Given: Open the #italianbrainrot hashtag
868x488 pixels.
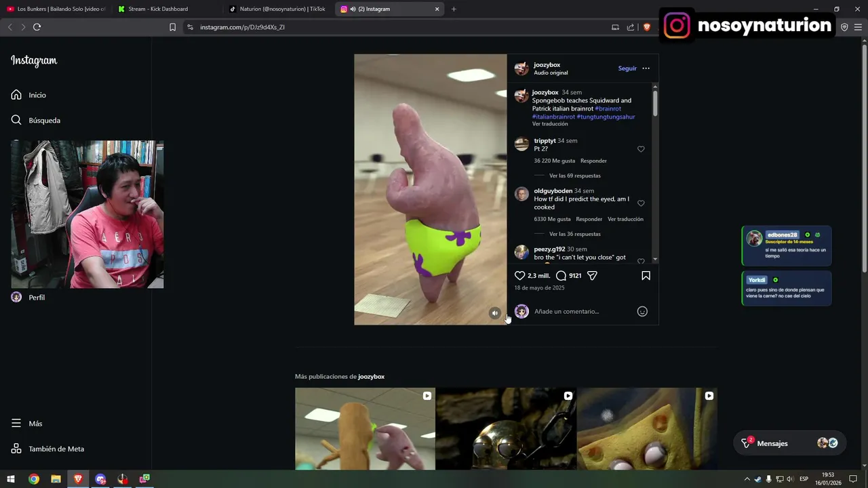Looking at the screenshot, I should (x=553, y=117).
